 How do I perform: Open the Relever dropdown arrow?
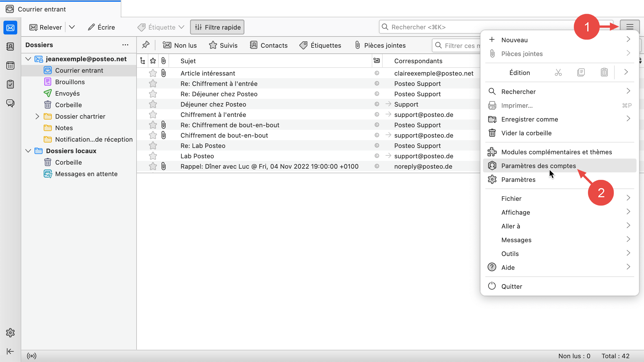(72, 27)
